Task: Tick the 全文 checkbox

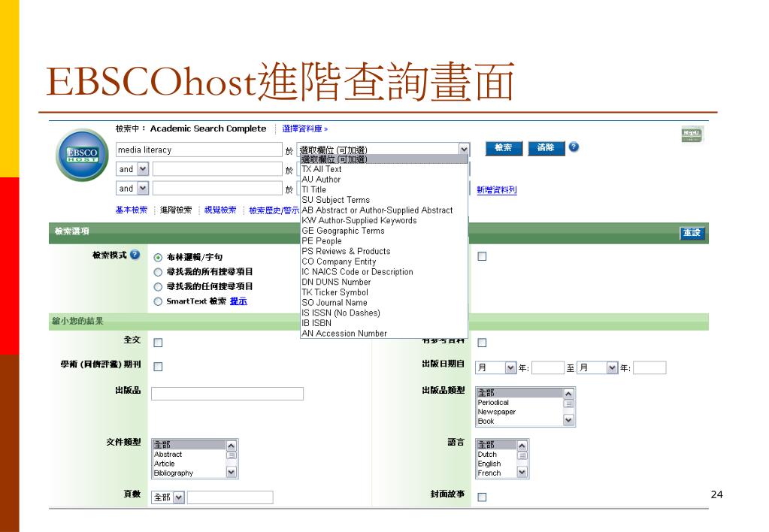Action: (x=158, y=343)
